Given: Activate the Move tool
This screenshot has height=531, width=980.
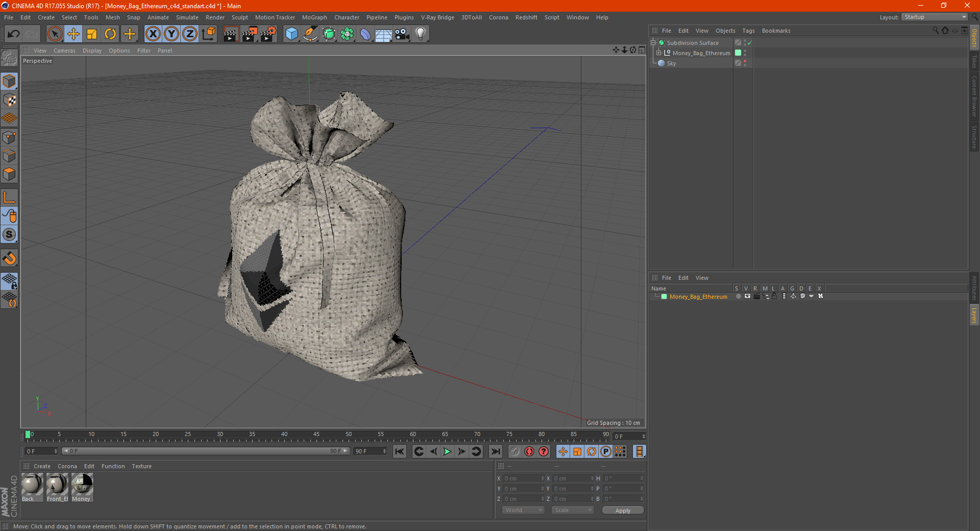Looking at the screenshot, I should pos(73,34).
